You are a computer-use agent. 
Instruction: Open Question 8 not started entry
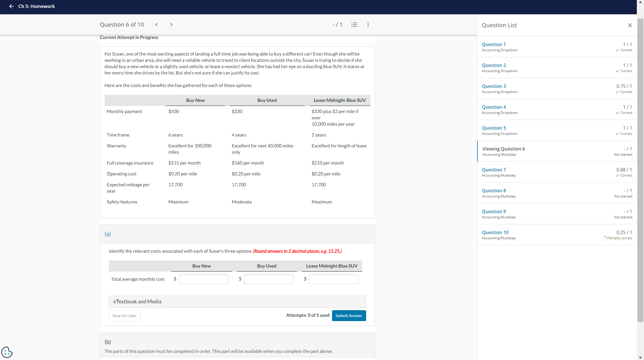(x=494, y=191)
